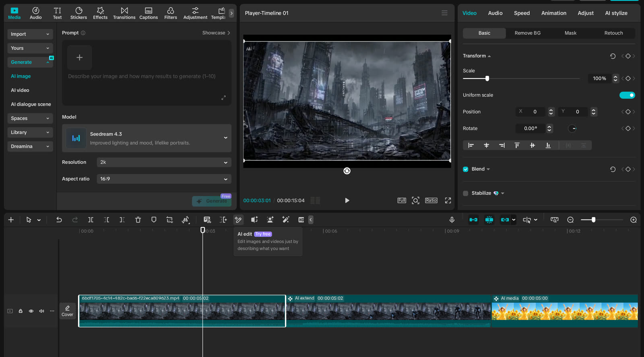Click the Rotate dial knob
Screen dimensions: 644x357
(572, 129)
